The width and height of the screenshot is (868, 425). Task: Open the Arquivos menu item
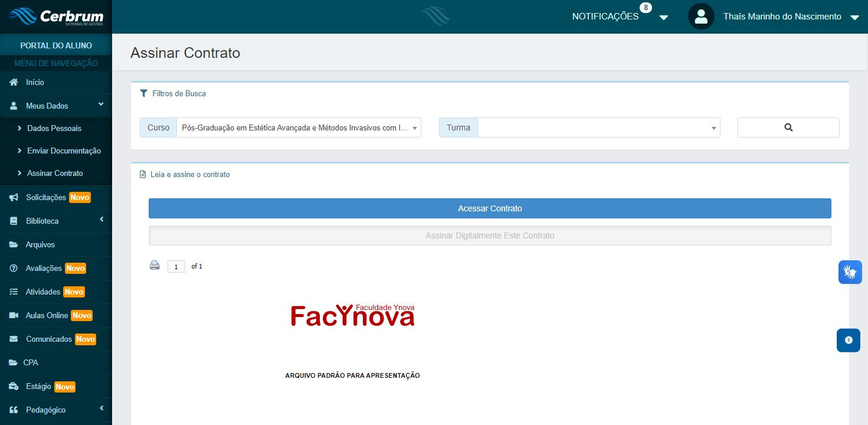56,244
